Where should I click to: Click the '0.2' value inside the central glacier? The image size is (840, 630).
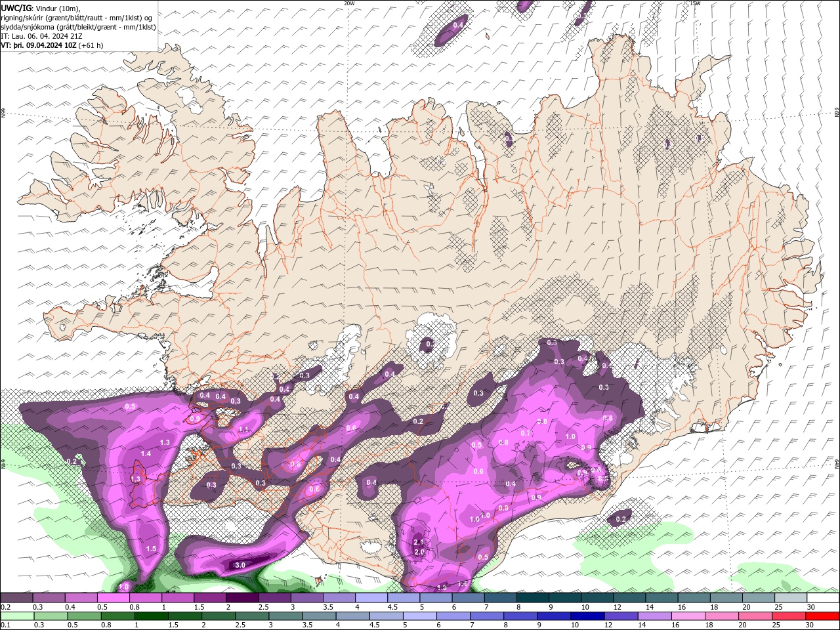(430, 344)
